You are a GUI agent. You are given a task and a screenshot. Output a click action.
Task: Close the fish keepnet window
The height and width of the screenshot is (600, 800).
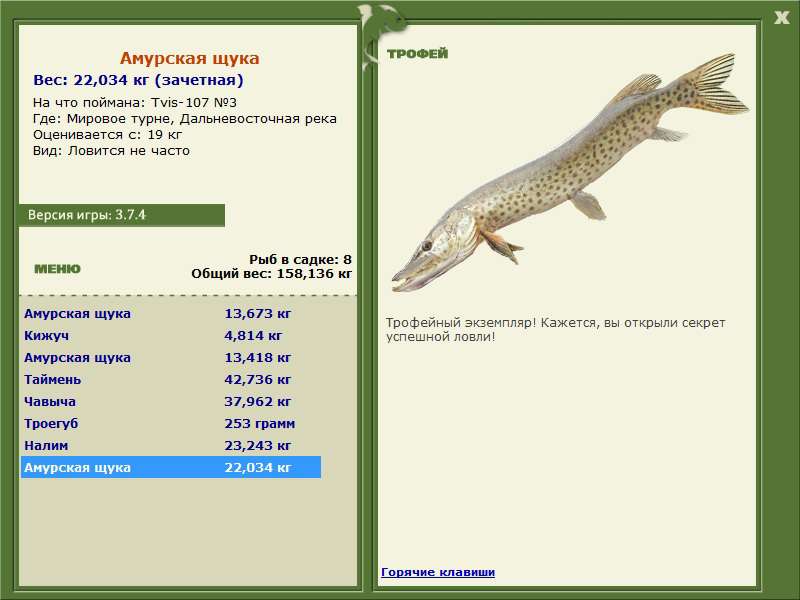(781, 16)
